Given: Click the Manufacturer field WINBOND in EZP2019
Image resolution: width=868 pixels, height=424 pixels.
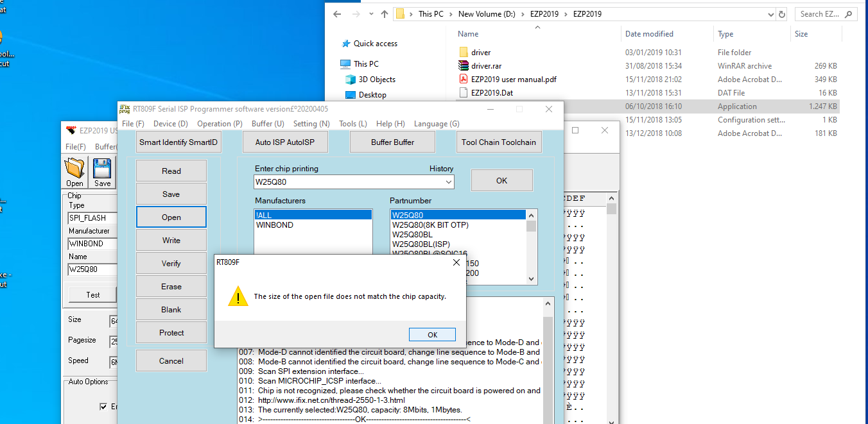Looking at the screenshot, I should pyautogui.click(x=92, y=244).
